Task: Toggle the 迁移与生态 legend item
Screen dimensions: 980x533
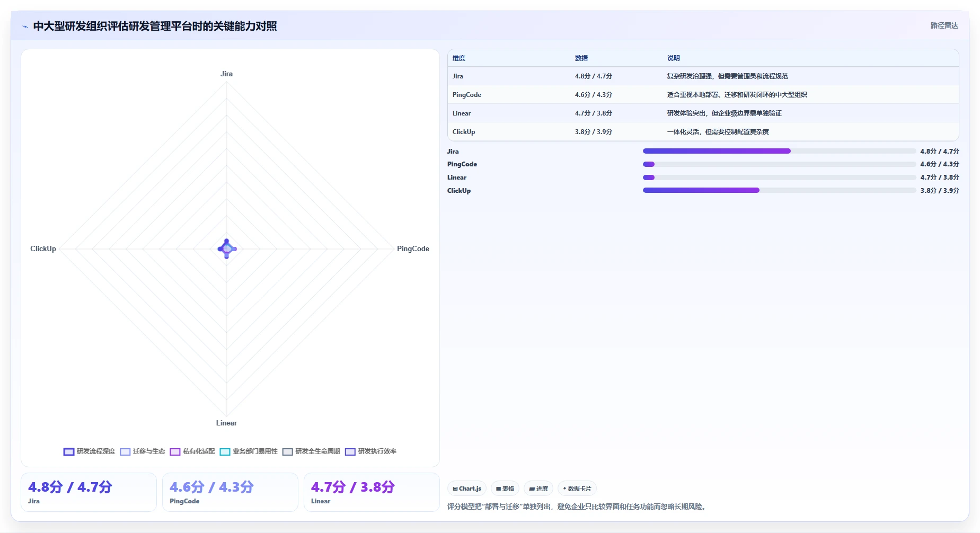Action: [x=143, y=451]
